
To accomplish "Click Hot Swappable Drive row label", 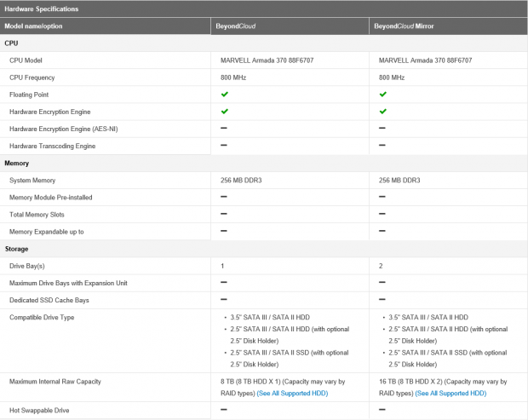I will [39, 411].
